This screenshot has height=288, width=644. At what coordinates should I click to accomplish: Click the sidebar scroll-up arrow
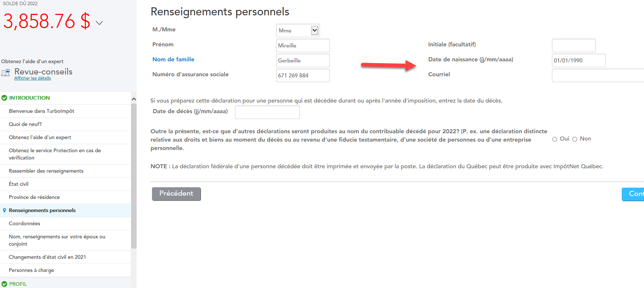pos(134,99)
